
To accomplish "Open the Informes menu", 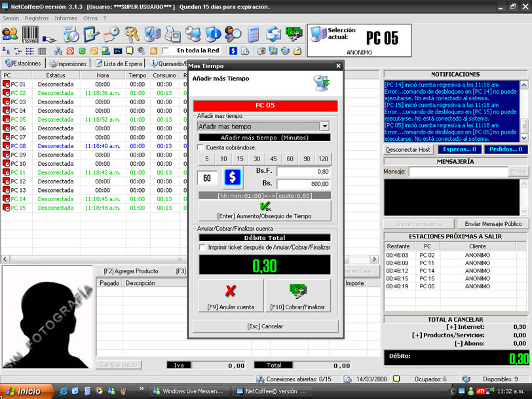I will (66, 18).
